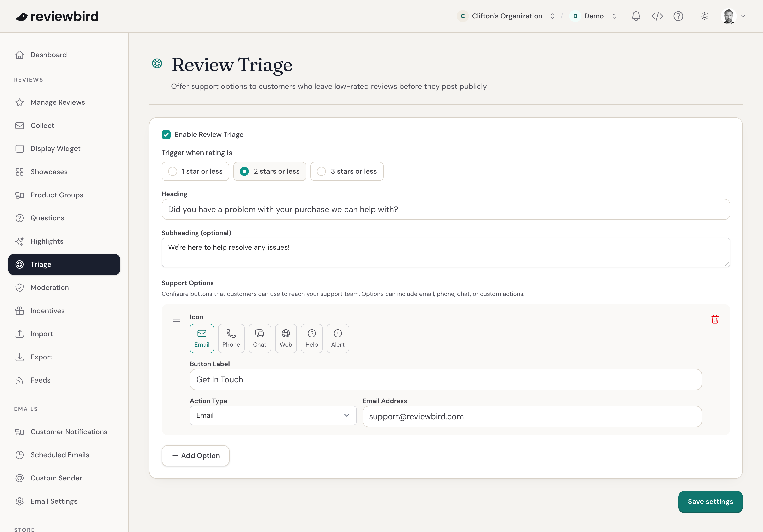Click the help question-mark icon in header

point(678,16)
